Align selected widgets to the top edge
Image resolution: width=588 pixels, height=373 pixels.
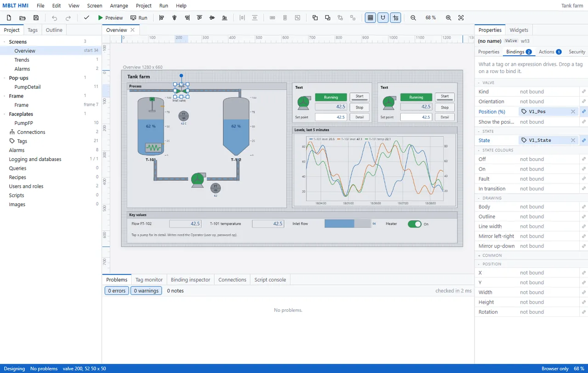[199, 18]
